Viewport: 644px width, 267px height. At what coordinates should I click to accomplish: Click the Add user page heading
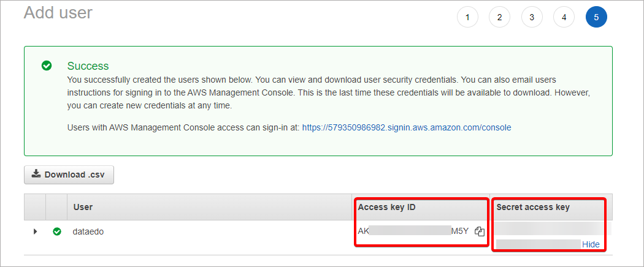[x=58, y=12]
